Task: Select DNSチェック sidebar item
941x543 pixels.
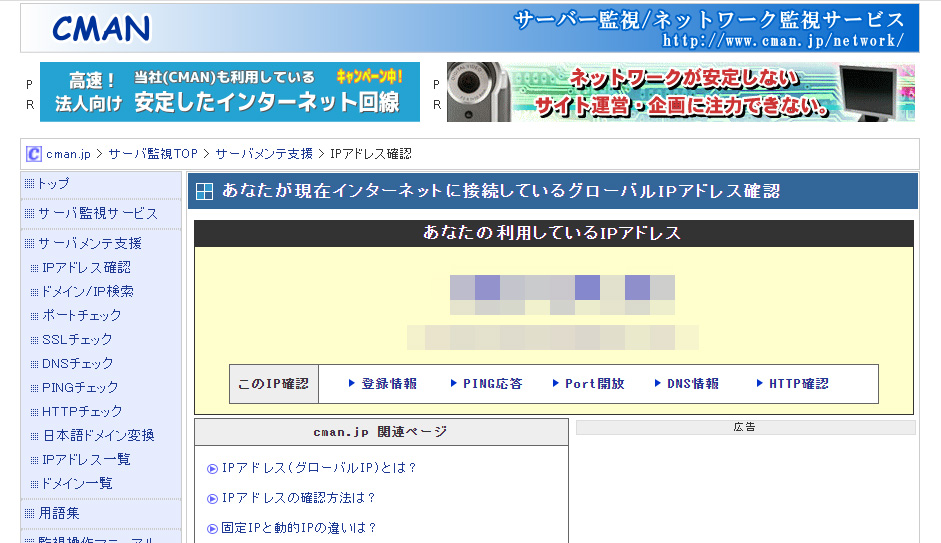Action: (x=77, y=364)
